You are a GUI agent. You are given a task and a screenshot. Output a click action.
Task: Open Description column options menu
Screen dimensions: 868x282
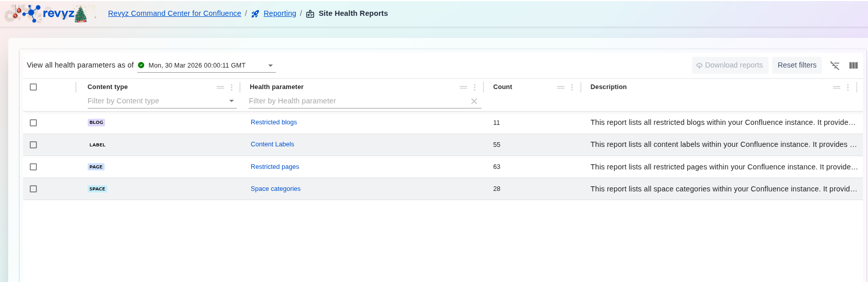point(848,88)
